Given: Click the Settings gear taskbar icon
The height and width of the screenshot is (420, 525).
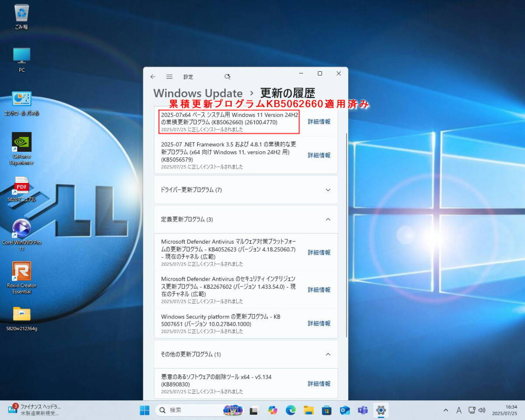Looking at the screenshot, I should click(x=381, y=410).
